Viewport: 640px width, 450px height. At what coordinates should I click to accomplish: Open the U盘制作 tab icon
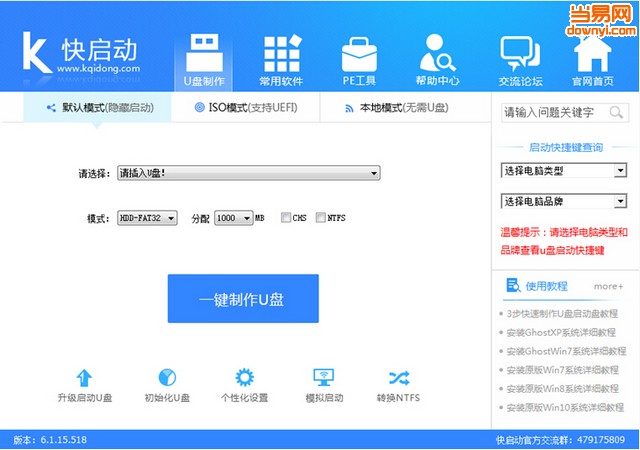click(204, 53)
